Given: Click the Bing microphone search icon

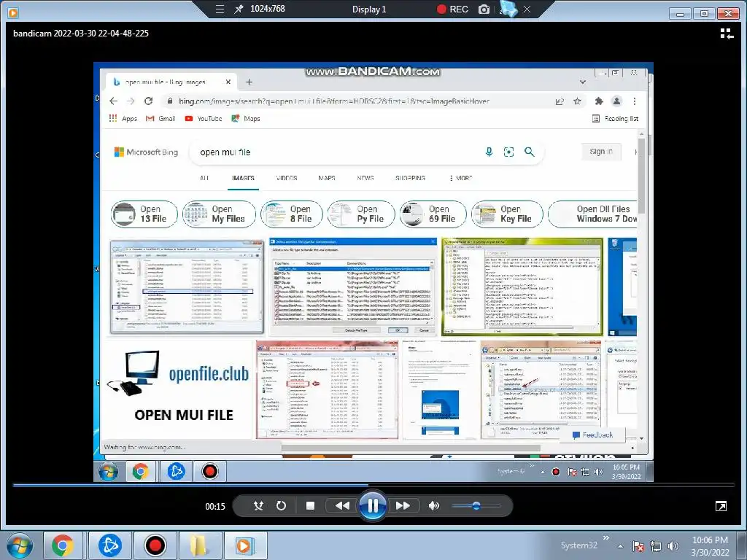Looking at the screenshot, I should click(x=489, y=152).
